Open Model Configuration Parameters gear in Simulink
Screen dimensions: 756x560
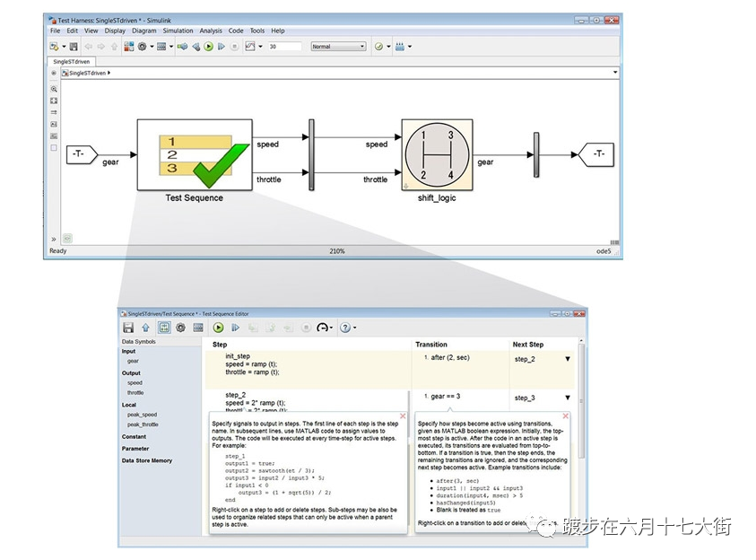[x=143, y=47]
